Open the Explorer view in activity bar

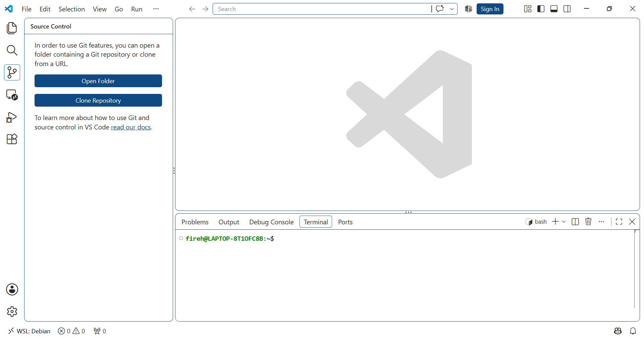[12, 28]
